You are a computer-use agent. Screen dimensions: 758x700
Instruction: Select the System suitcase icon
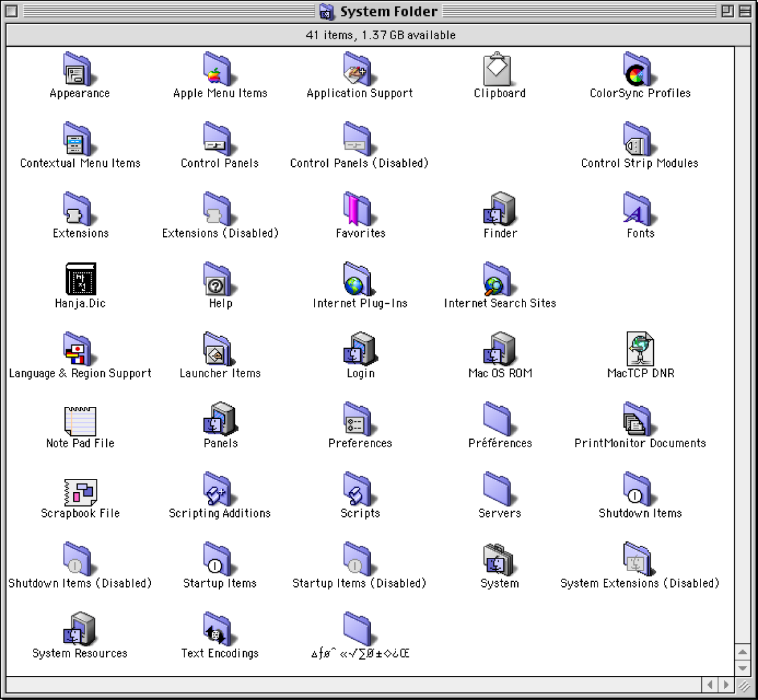pos(499,560)
